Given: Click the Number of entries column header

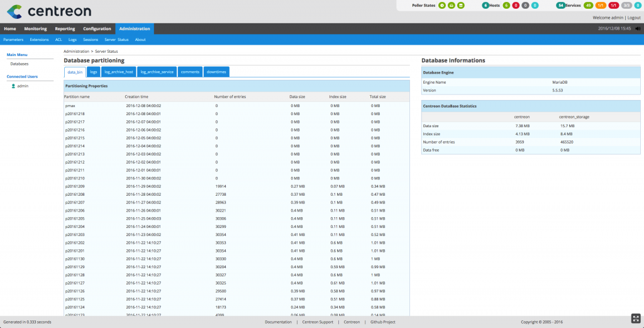Looking at the screenshot, I should tap(230, 96).
